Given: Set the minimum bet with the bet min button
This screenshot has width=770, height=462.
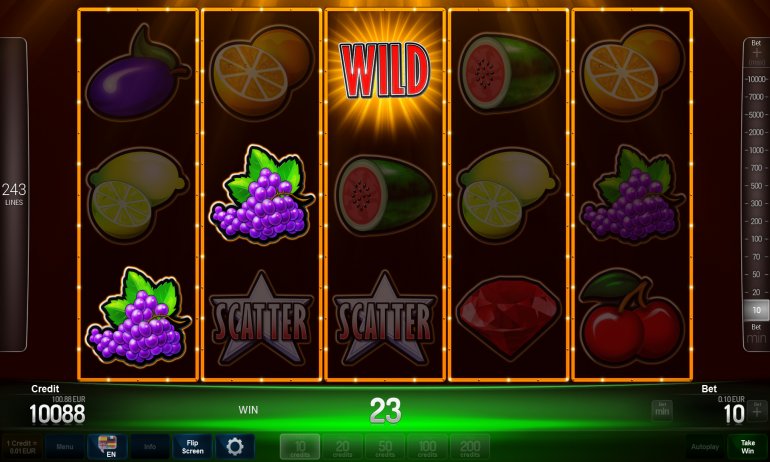Looking at the screenshot, I should pos(661,410).
